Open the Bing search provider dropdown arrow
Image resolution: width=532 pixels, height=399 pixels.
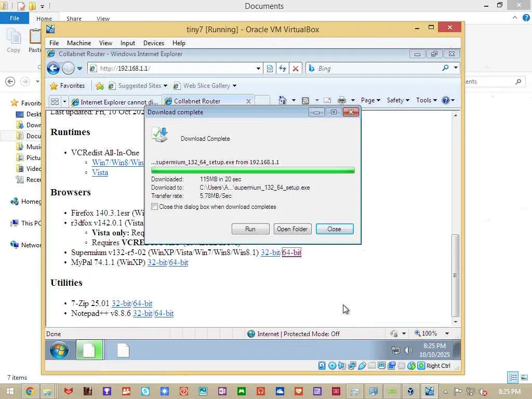coord(456,68)
